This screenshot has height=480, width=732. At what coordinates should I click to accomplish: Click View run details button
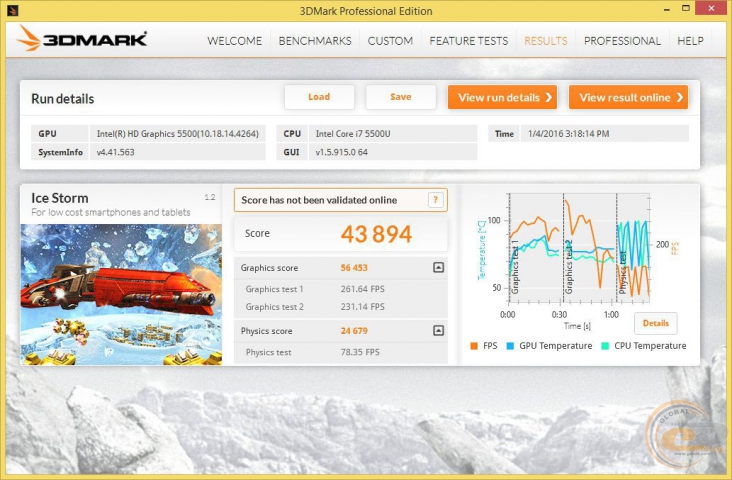(502, 97)
